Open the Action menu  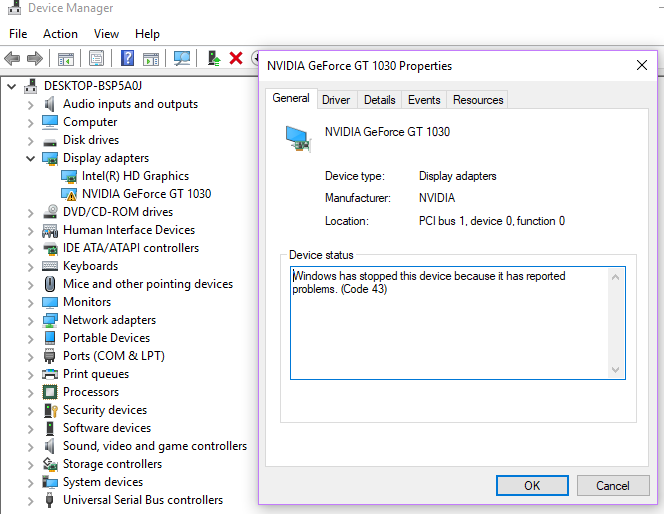[x=60, y=34]
